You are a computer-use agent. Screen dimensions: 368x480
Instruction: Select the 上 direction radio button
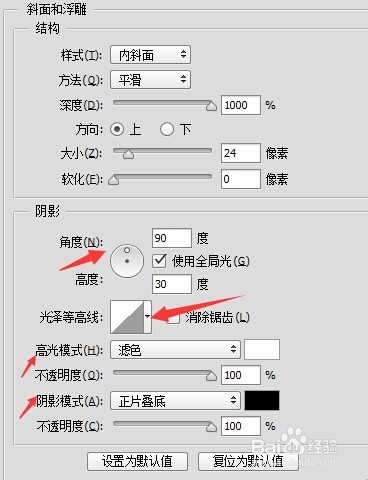(x=117, y=129)
